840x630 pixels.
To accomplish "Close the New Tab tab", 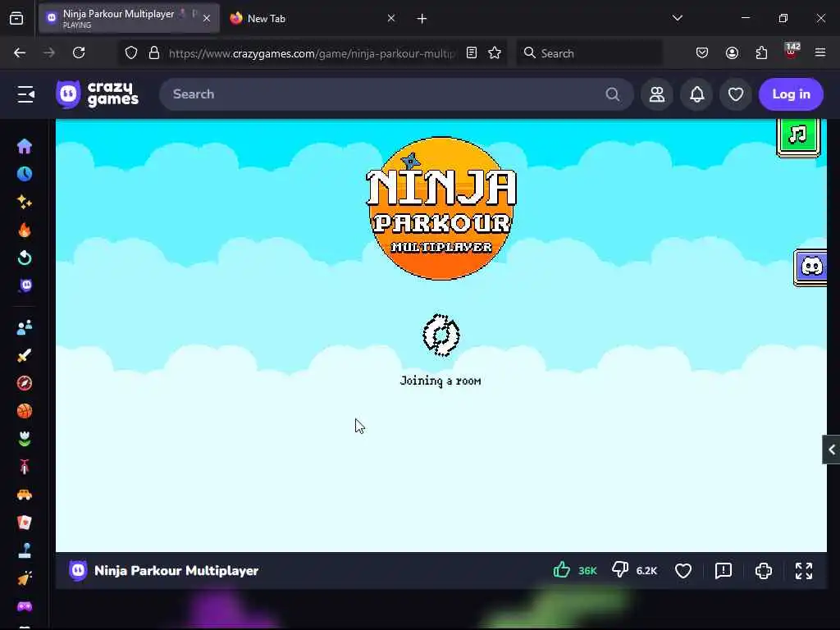I will pos(391,18).
